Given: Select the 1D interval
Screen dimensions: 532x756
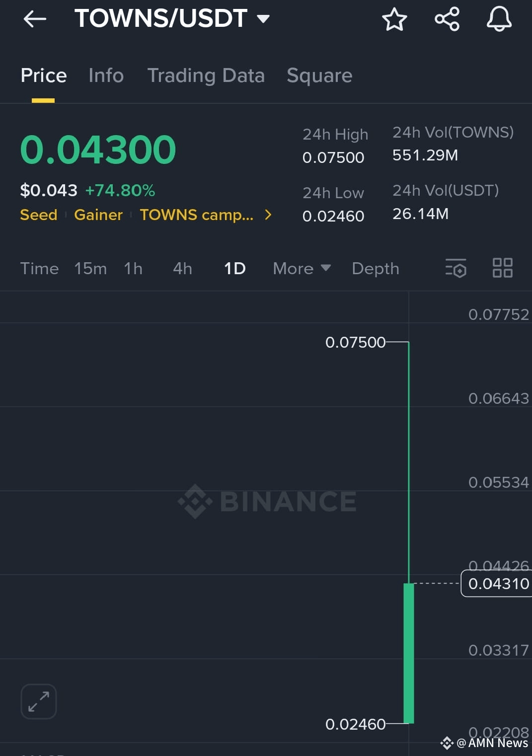Looking at the screenshot, I should pos(235,268).
